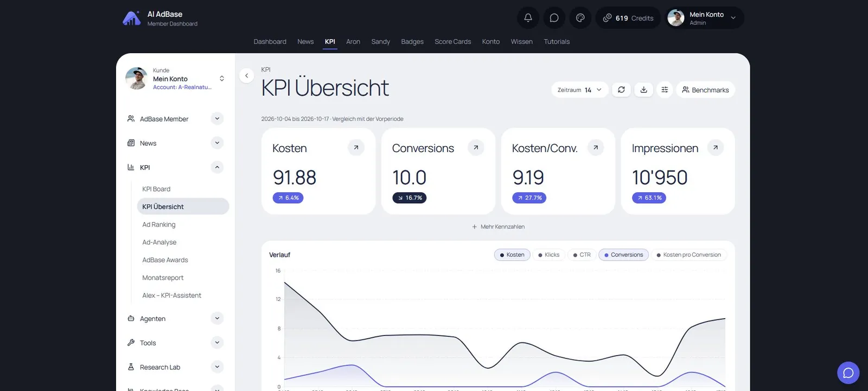Click Mehr Kennzahlen to add metrics
The image size is (868, 391).
coord(498,226)
